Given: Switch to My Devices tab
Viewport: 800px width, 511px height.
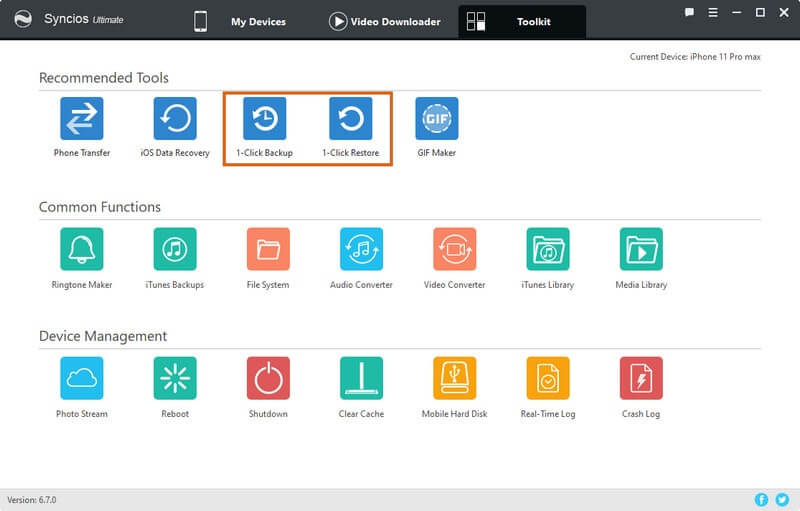Looking at the screenshot, I should (x=240, y=21).
